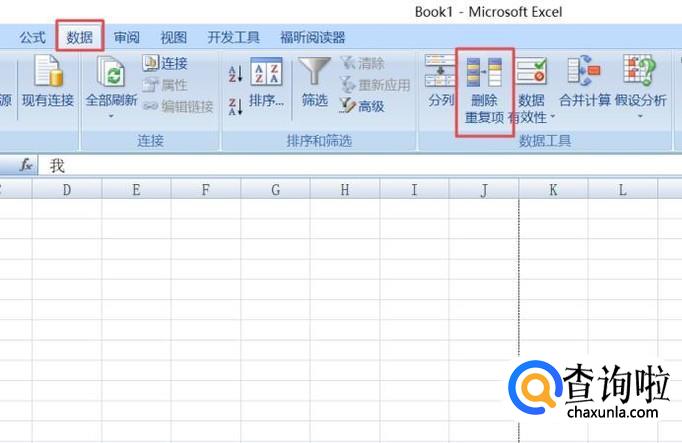Select column J header
This screenshot has height=443, width=682.
point(484,190)
